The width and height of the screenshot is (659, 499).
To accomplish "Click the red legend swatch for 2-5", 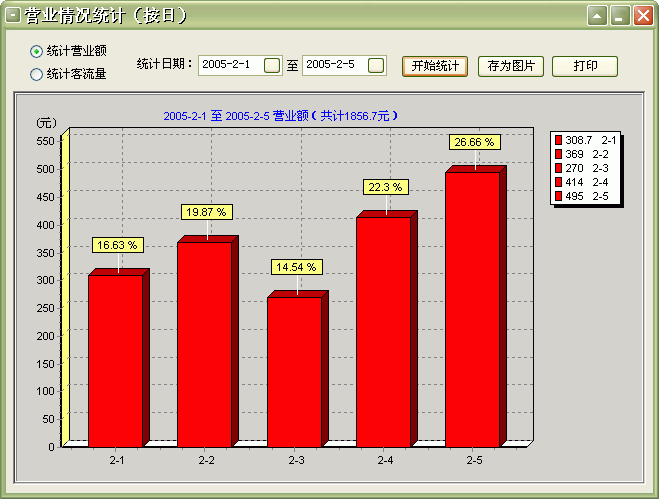I will tap(559, 196).
